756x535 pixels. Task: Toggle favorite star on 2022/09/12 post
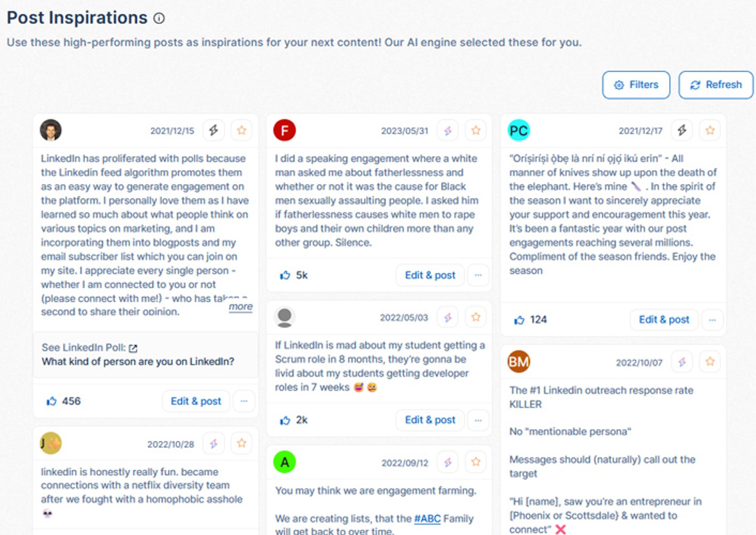(476, 462)
